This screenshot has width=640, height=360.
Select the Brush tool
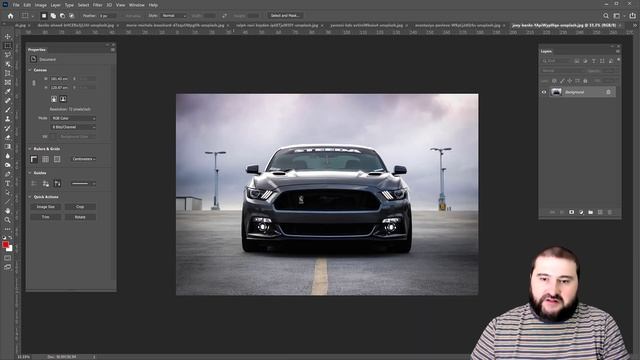coord(7,110)
